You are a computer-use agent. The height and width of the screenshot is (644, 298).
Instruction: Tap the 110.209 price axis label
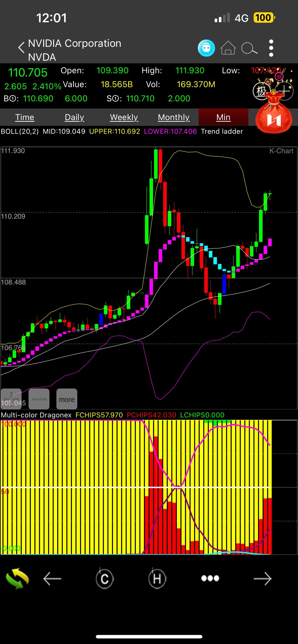13,217
